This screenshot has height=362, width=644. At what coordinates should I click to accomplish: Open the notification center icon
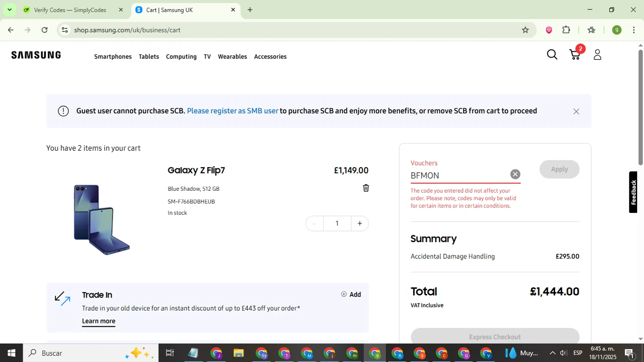(630, 353)
